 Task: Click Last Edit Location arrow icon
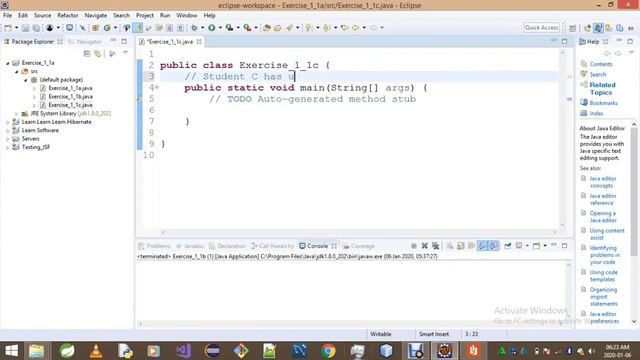344,28
